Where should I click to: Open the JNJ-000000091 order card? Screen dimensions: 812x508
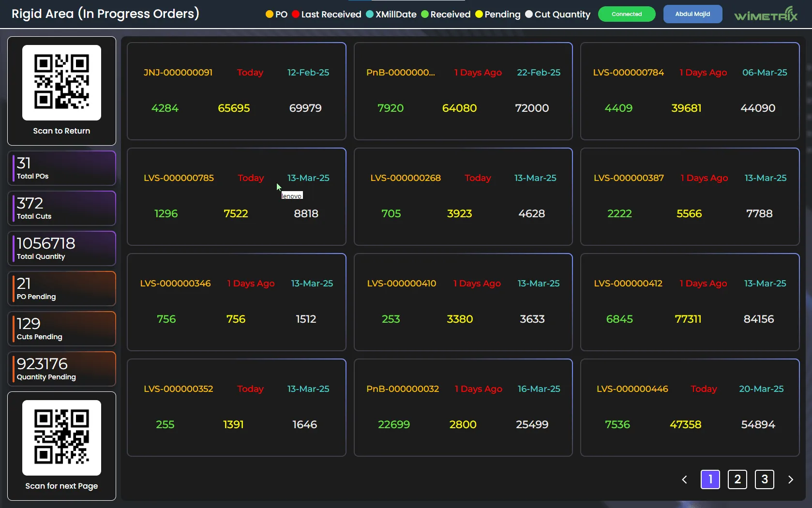click(236, 91)
